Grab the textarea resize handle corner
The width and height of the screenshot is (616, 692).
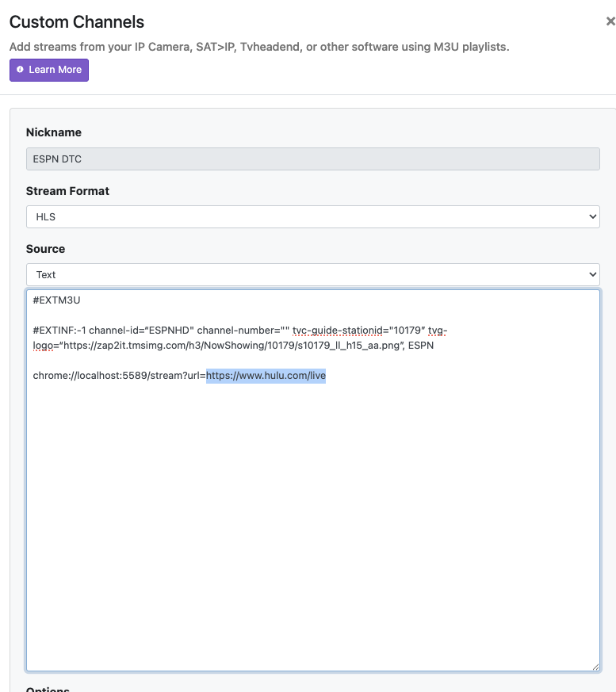pos(595,667)
